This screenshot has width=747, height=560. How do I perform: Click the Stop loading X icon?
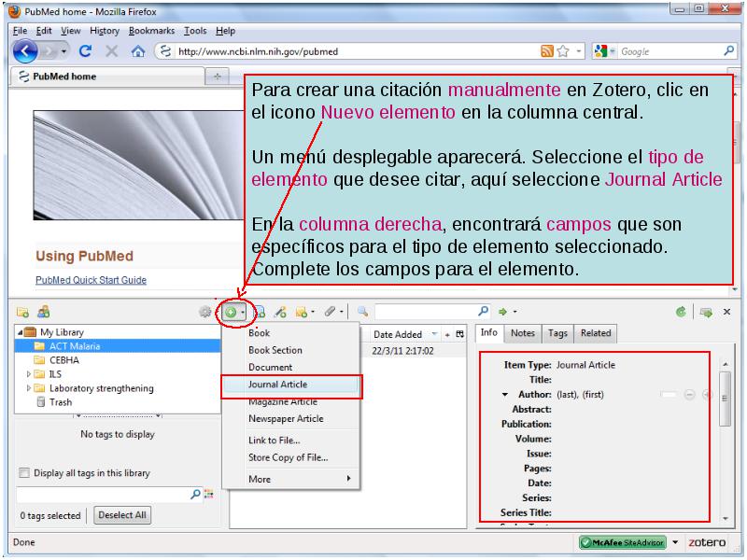click(x=111, y=51)
